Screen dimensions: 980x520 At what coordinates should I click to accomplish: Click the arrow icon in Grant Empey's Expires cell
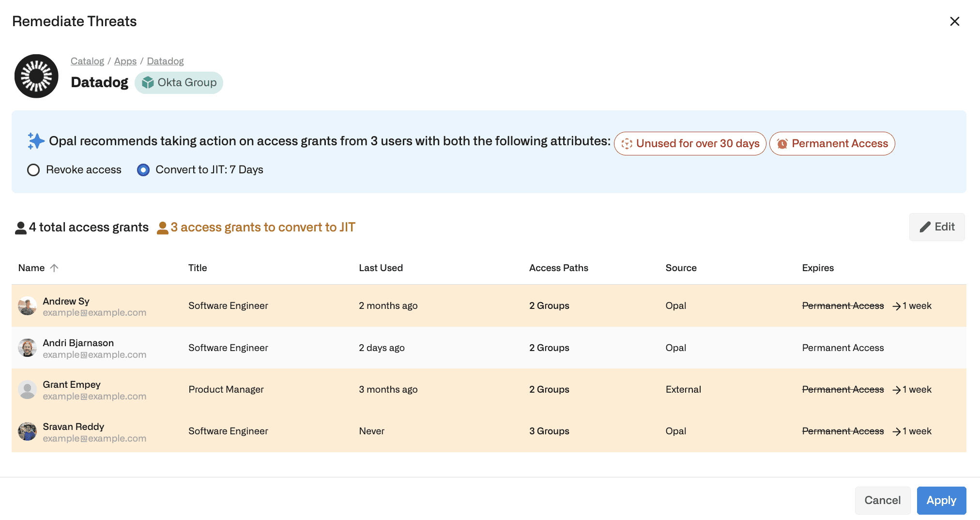tap(896, 390)
